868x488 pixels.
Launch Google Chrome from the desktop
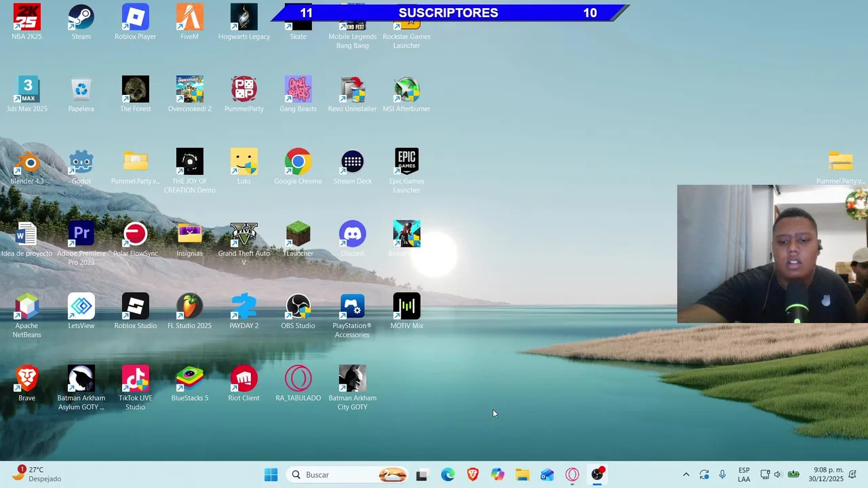pos(298,162)
